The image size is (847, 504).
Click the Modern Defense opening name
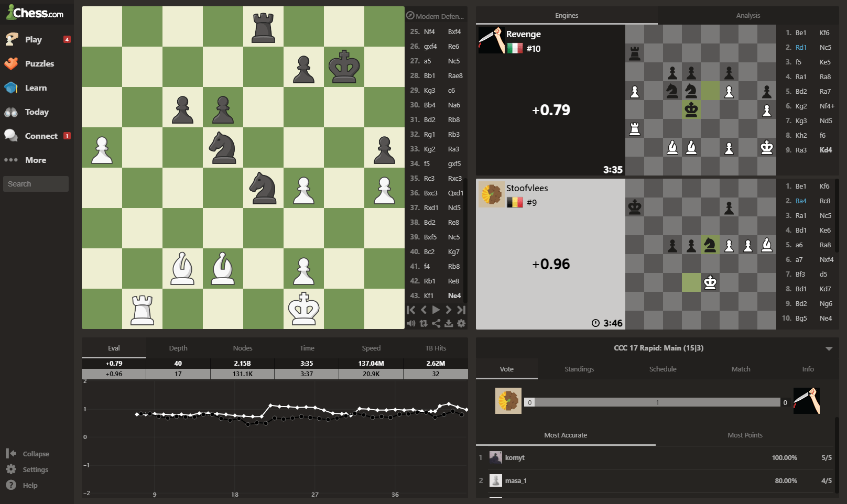(440, 16)
